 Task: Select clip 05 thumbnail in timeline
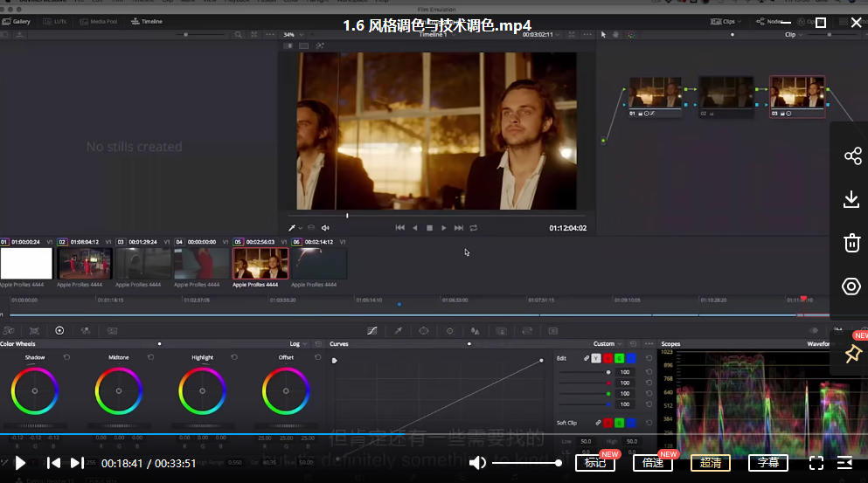(x=260, y=263)
